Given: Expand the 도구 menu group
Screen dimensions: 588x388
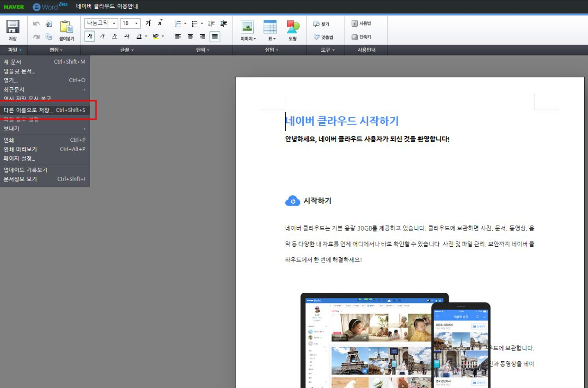Looking at the screenshot, I should click(327, 50).
